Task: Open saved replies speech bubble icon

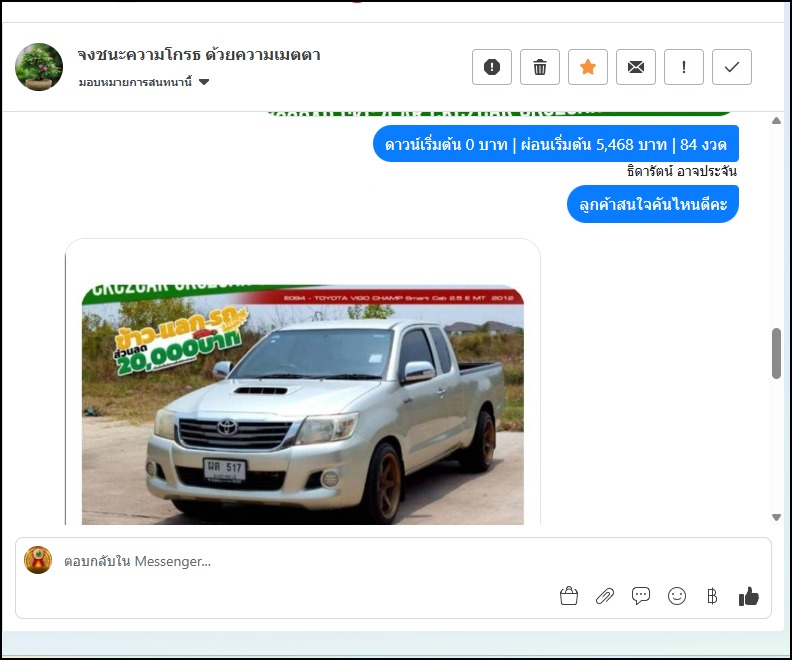Action: [x=640, y=596]
